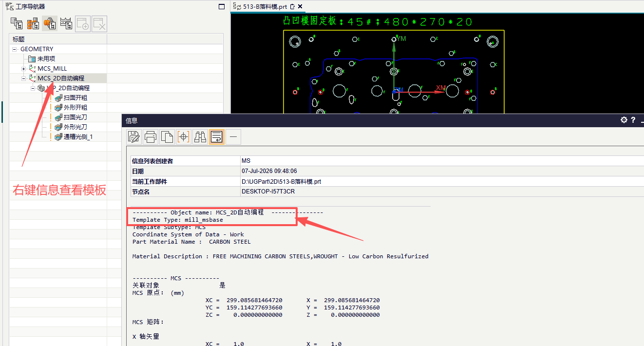Click the 信息列表创建者 table cell
This screenshot has height=346, width=644.
(x=185, y=161)
